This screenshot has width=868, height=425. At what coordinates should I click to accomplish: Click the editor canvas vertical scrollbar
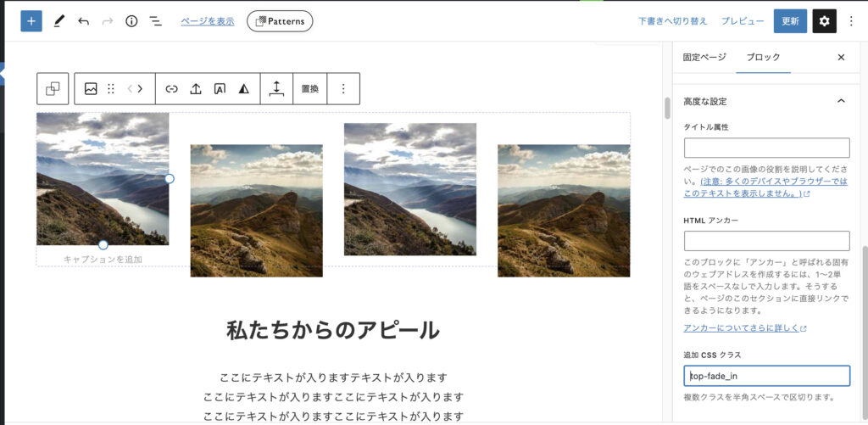[668, 108]
